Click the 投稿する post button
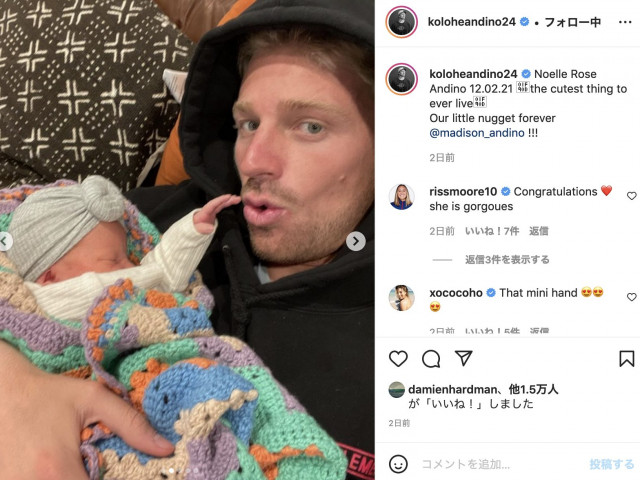The image size is (640, 480). [x=611, y=464]
